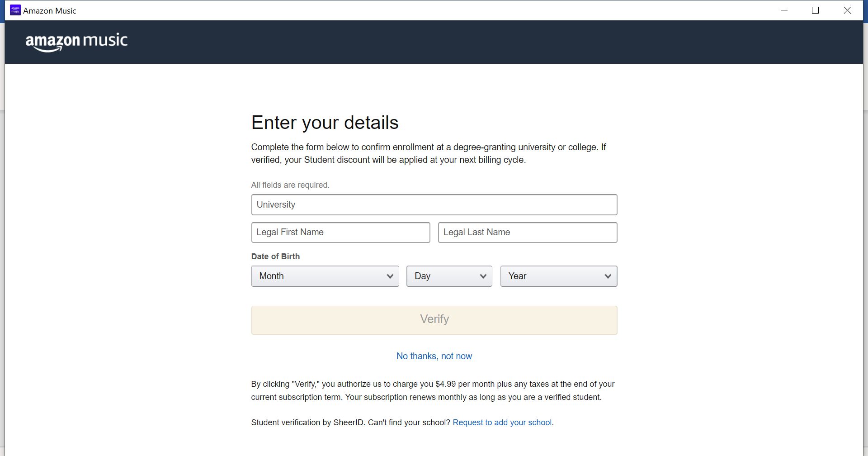Minimize the Amazon Music window
The width and height of the screenshot is (868, 456).
tap(784, 10)
